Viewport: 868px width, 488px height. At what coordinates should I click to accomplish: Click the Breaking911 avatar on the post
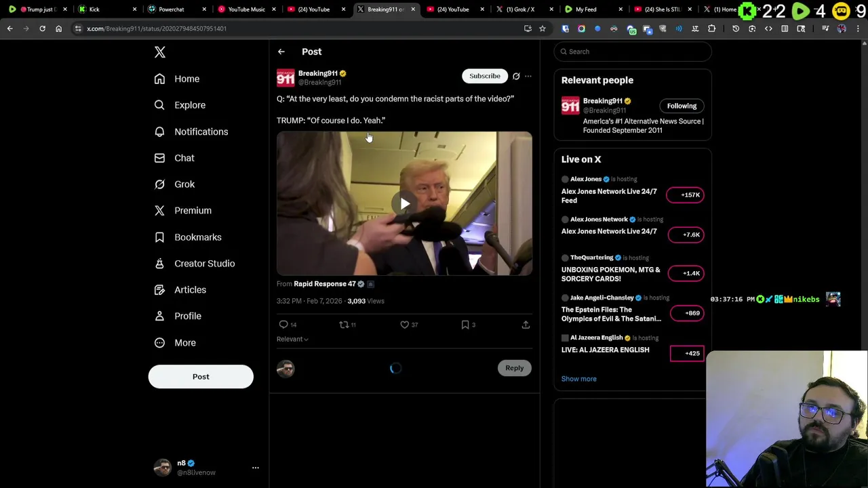point(285,77)
